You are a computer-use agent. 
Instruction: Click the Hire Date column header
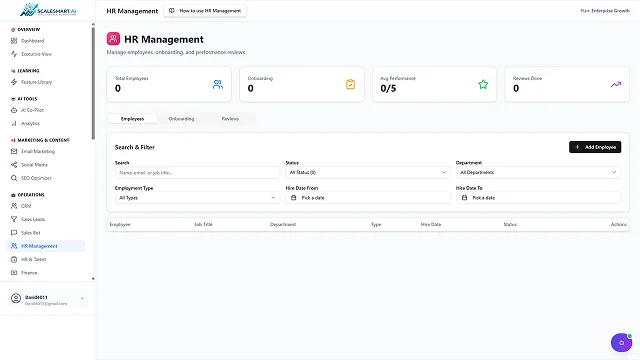click(x=431, y=224)
